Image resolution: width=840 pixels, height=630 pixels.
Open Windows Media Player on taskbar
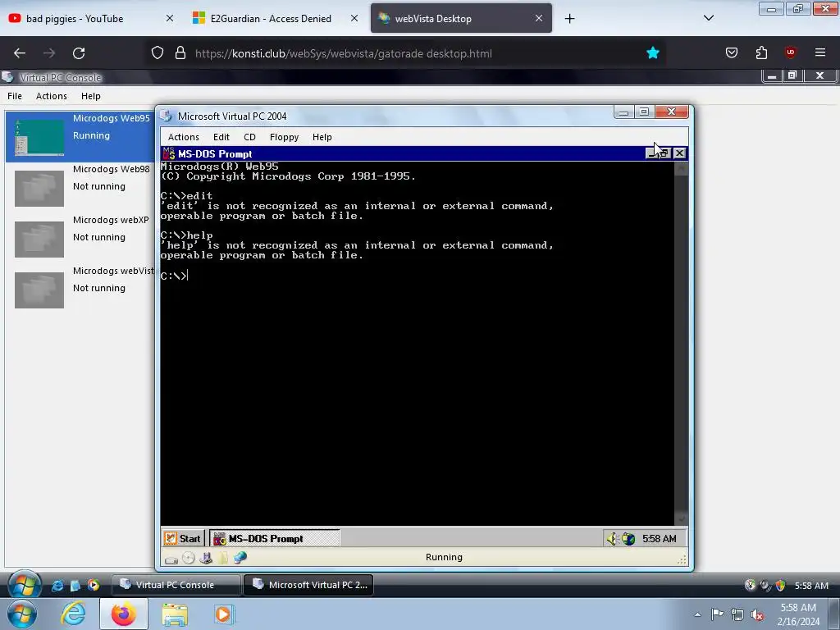[x=223, y=614]
